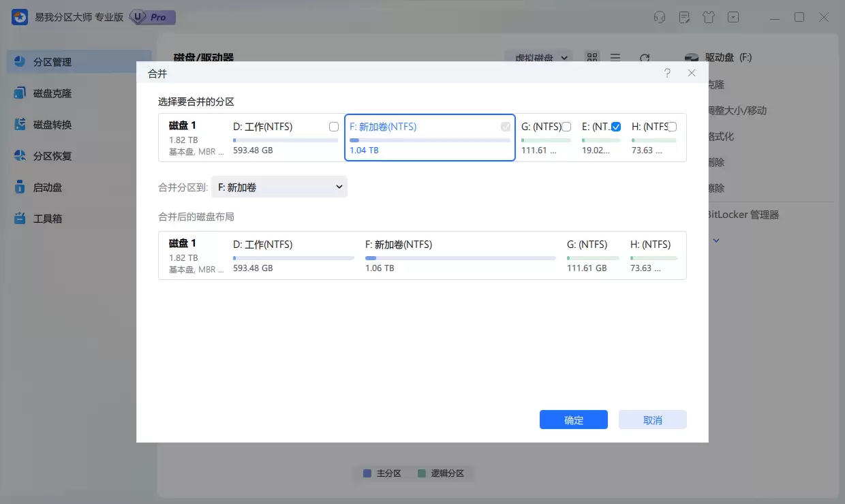Click the headset support icon
This screenshot has height=504, width=845.
(x=660, y=16)
